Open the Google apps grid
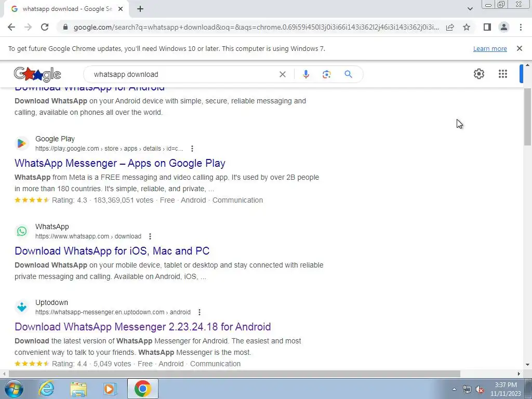The height and width of the screenshot is (399, 532). point(503,74)
